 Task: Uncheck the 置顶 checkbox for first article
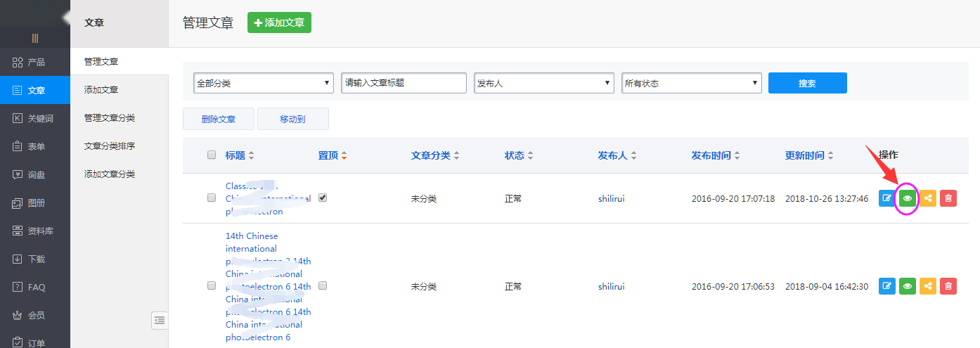click(x=323, y=198)
